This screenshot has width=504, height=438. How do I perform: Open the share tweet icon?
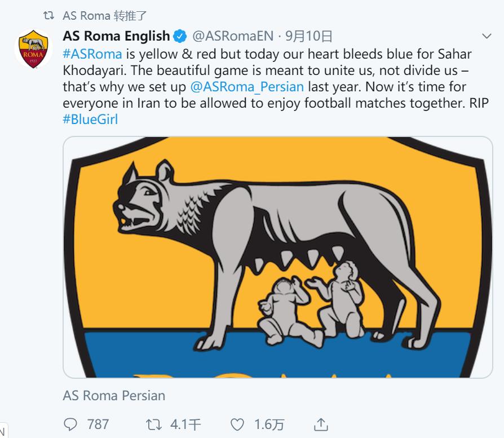point(321,424)
